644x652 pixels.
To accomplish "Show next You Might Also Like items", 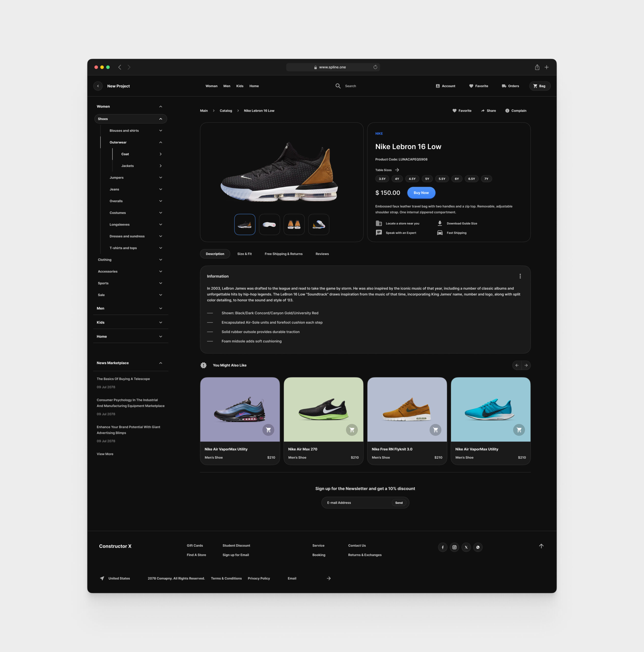I will pyautogui.click(x=526, y=365).
